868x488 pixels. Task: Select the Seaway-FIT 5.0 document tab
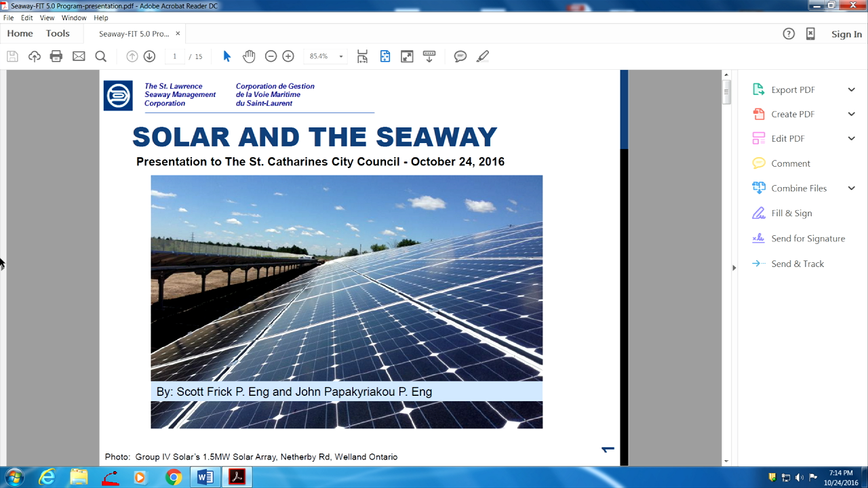coord(134,34)
